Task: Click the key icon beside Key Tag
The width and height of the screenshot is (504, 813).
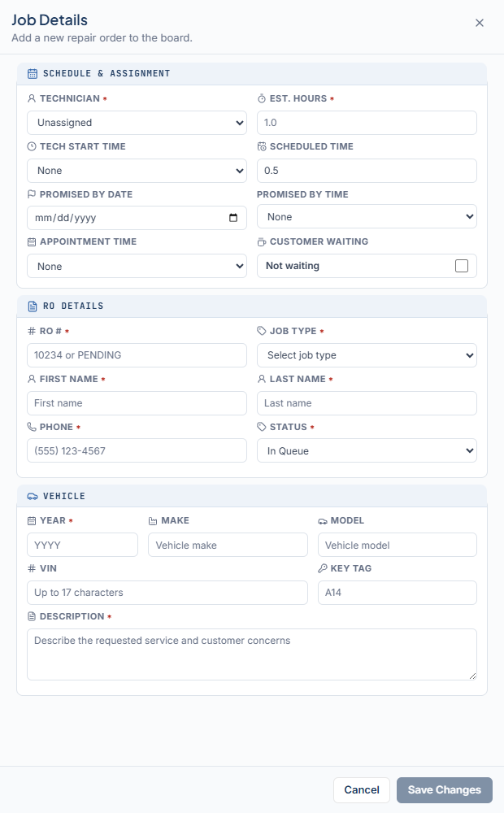Action: pos(323,568)
